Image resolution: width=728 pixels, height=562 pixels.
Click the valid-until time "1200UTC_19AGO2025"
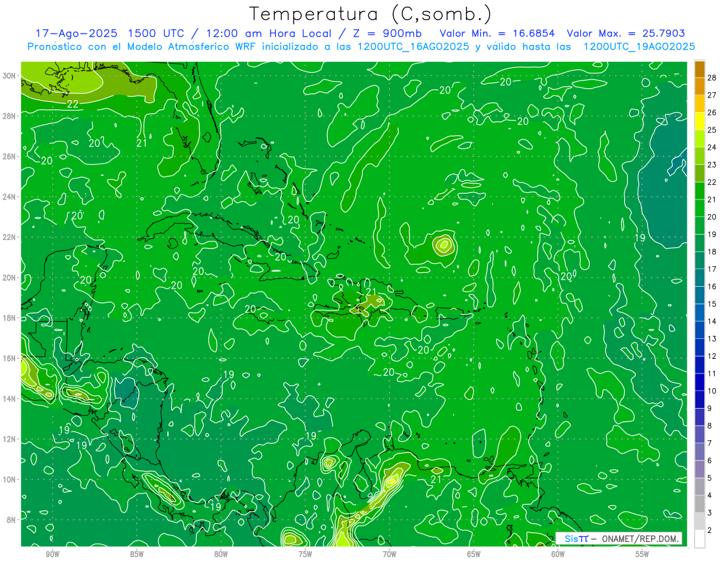640,47
